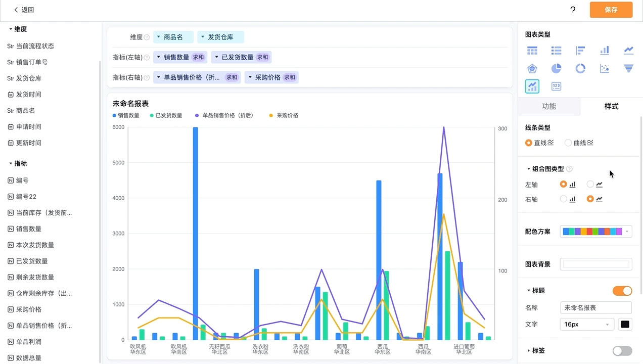Select the column bar chart type
The height and width of the screenshot is (364, 643).
[605, 51]
